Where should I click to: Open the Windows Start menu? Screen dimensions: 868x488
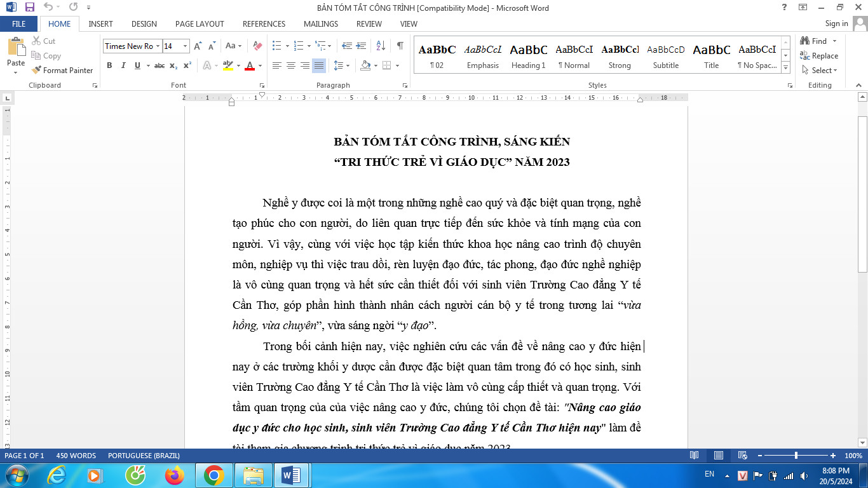tap(17, 475)
